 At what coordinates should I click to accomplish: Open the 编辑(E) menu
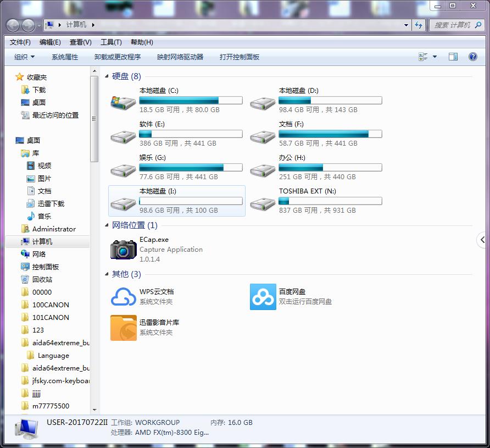click(50, 42)
